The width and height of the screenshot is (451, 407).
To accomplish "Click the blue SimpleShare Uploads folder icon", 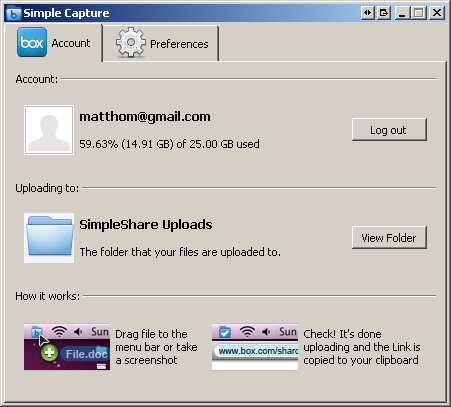I will [x=49, y=238].
